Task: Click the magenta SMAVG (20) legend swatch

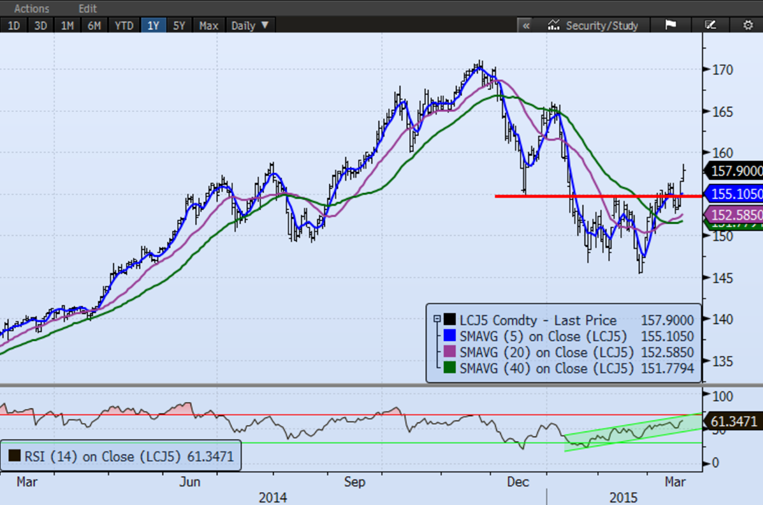Action: pos(448,350)
